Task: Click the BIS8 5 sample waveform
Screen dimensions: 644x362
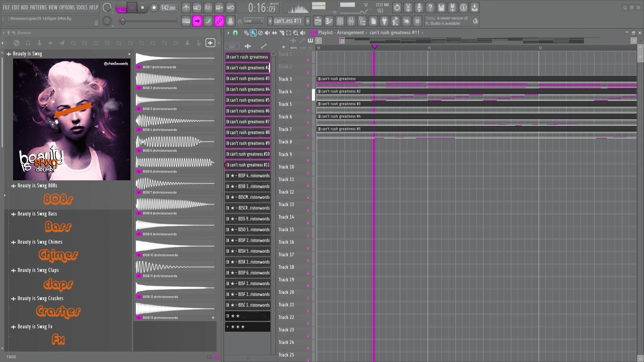Action: 175,142
